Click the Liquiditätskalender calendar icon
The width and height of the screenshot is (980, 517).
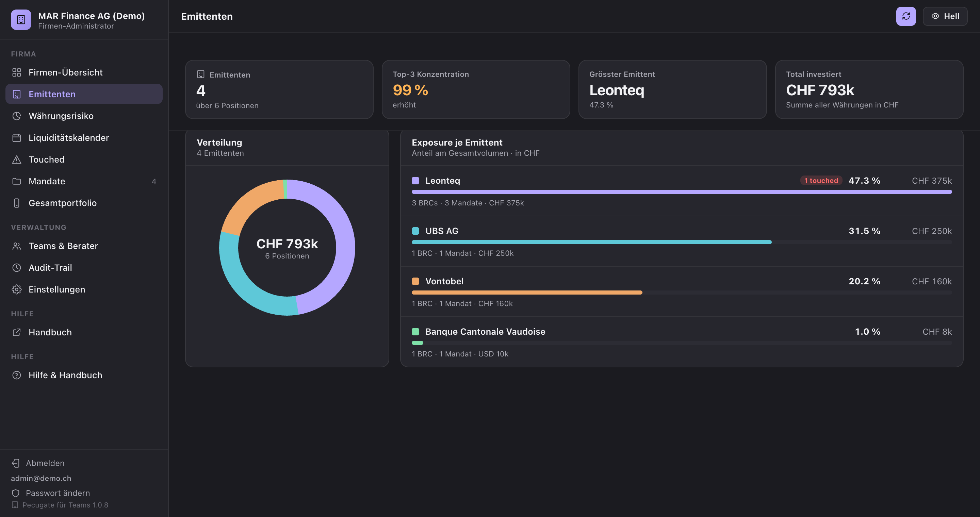(17, 138)
